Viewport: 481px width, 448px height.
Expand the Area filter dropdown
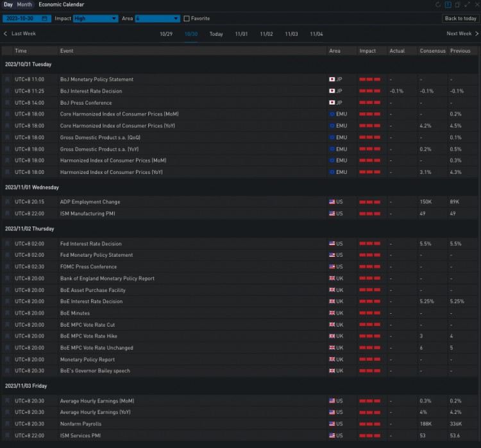click(x=157, y=19)
